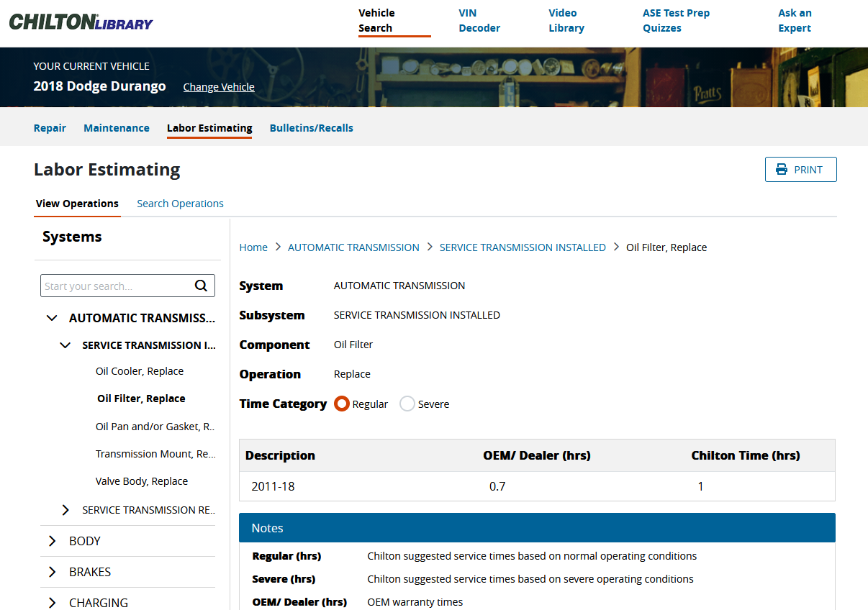868x610 pixels.
Task: Open the VIN Decoder page
Action: point(479,21)
